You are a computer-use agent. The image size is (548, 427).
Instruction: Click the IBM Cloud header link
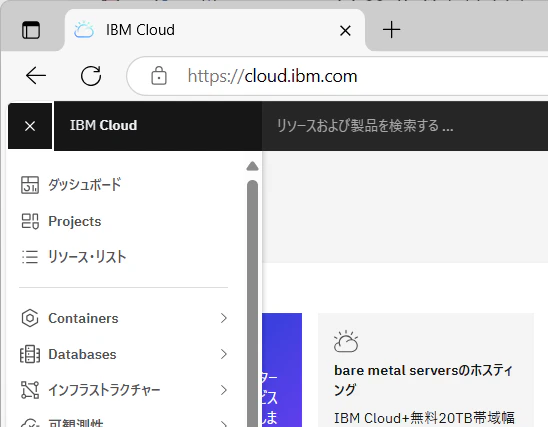[x=103, y=125]
